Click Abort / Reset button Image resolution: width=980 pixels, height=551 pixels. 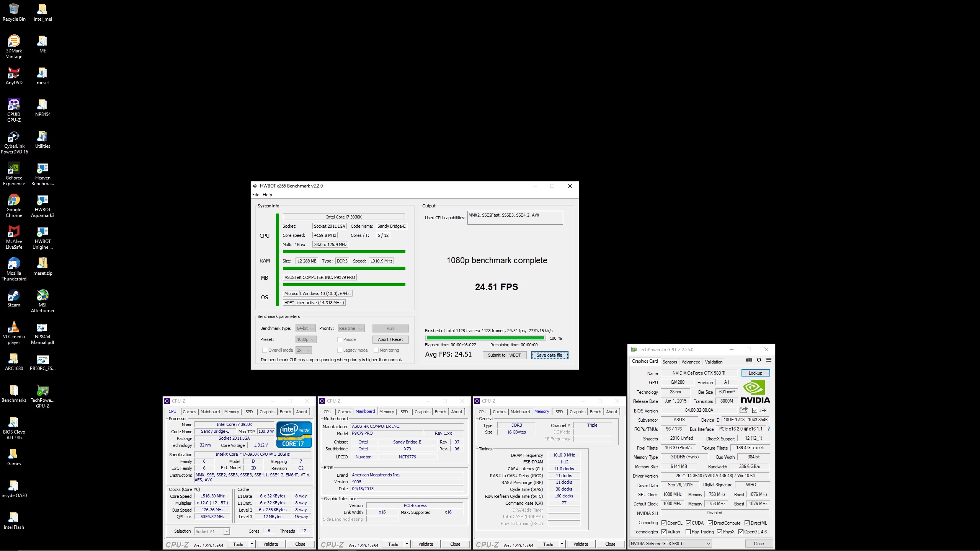[390, 339]
